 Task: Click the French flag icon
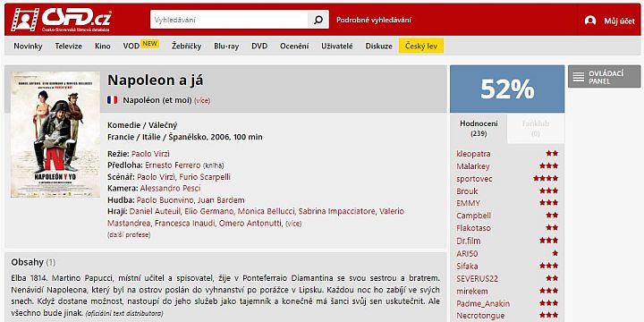112,100
